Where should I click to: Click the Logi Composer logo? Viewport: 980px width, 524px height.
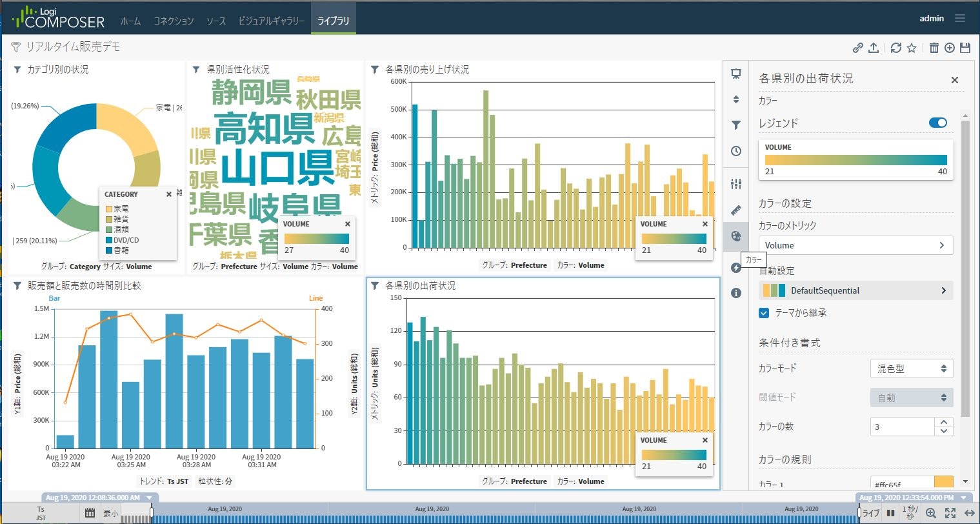pos(58,17)
